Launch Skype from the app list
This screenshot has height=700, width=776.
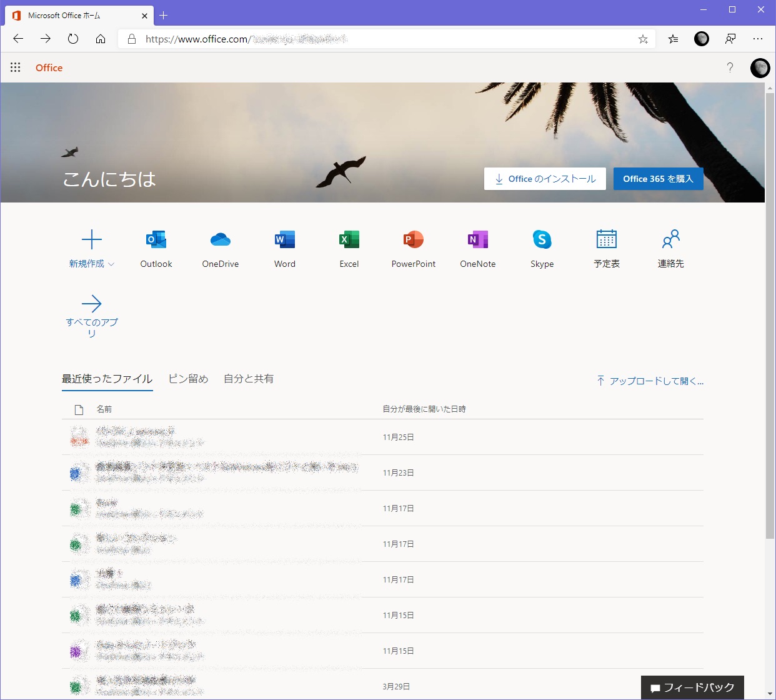(542, 249)
